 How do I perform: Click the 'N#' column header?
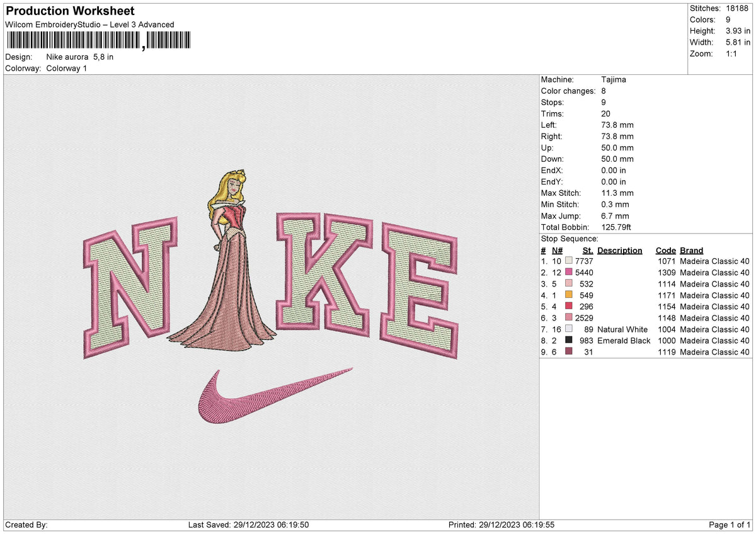pyautogui.click(x=557, y=250)
